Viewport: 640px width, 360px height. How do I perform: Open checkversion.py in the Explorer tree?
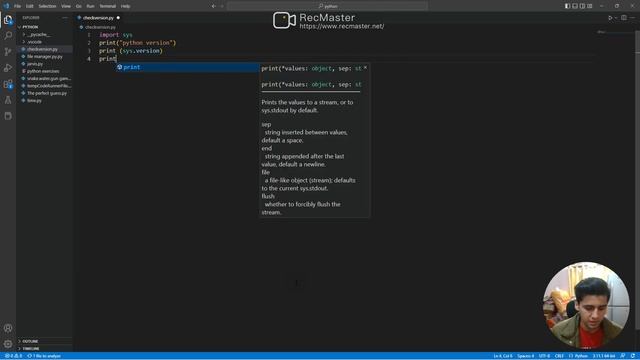44,49
